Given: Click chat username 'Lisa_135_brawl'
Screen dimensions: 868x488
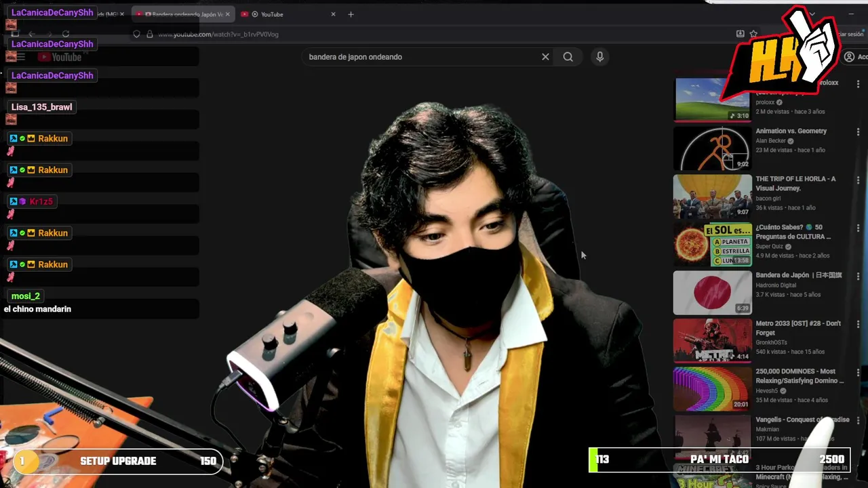Looking at the screenshot, I should [41, 107].
